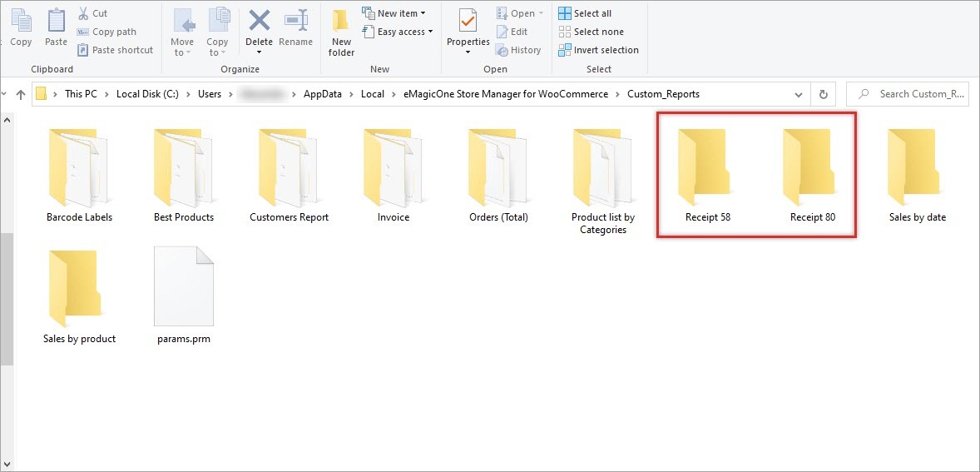The height and width of the screenshot is (472, 980).
Task: Click AppData in the breadcrumb path
Action: [322, 94]
